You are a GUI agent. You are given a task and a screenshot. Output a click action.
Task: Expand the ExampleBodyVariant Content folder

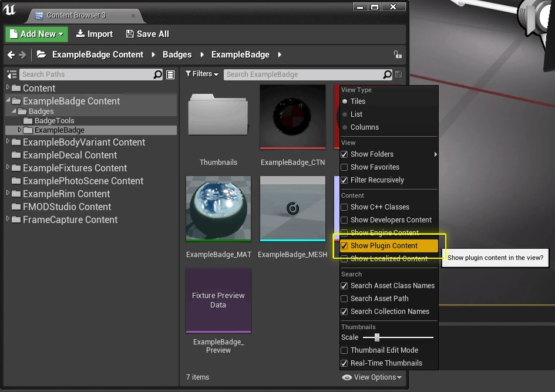click(8, 141)
